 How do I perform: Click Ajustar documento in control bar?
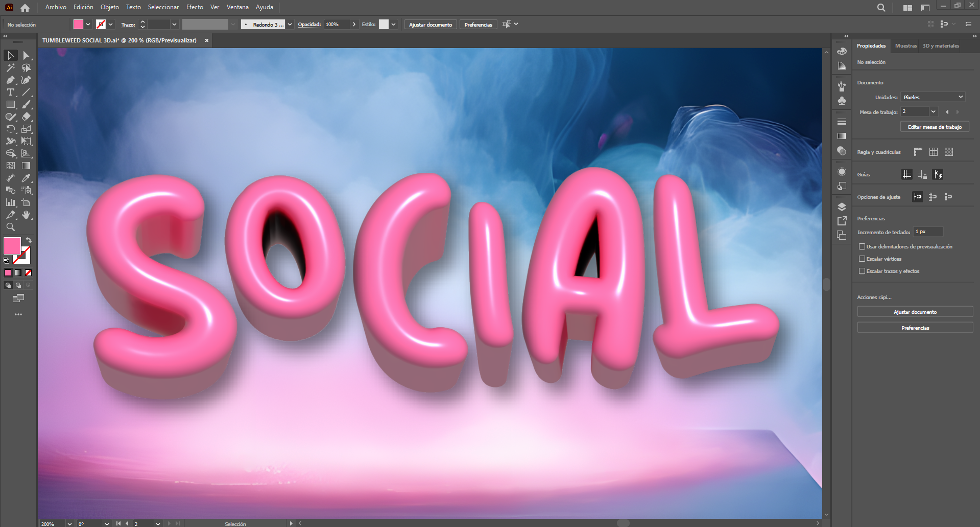(431, 25)
